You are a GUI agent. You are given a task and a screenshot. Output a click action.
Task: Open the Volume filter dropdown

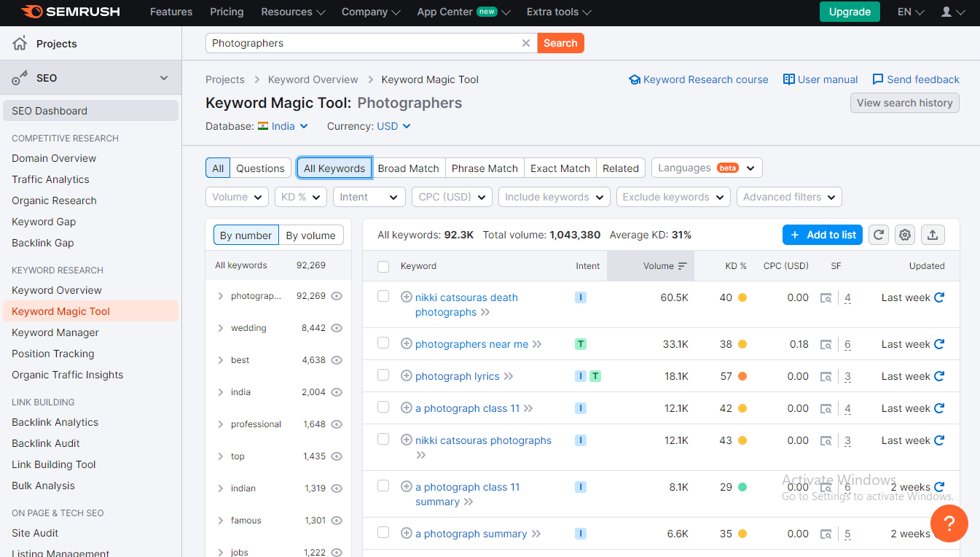tap(238, 197)
